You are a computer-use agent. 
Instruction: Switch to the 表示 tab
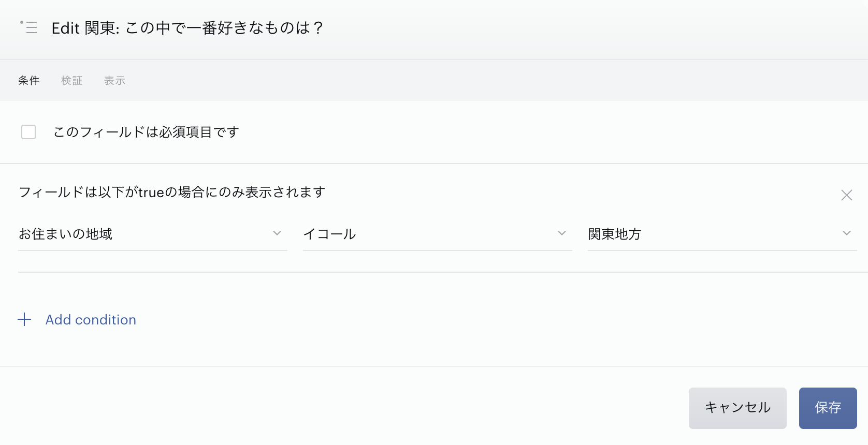(x=114, y=81)
